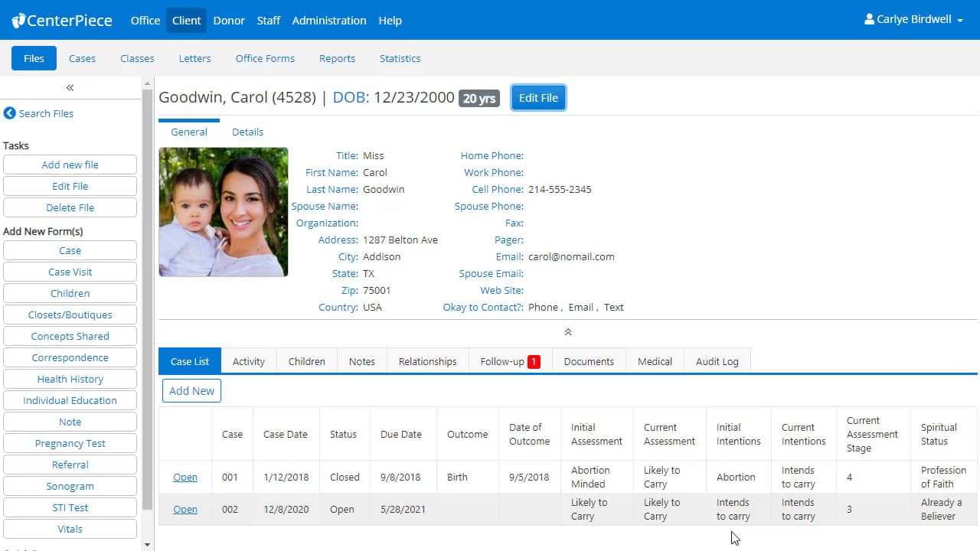Add a Sonogram form
The width and height of the screenshot is (980, 551).
click(x=70, y=486)
